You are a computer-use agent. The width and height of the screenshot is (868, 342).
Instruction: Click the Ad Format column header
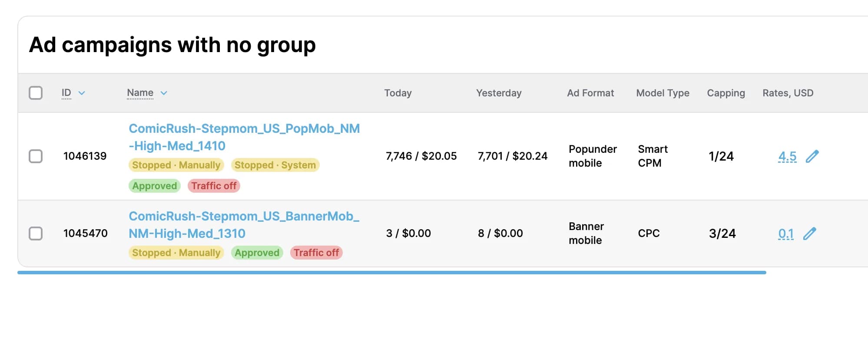point(590,93)
